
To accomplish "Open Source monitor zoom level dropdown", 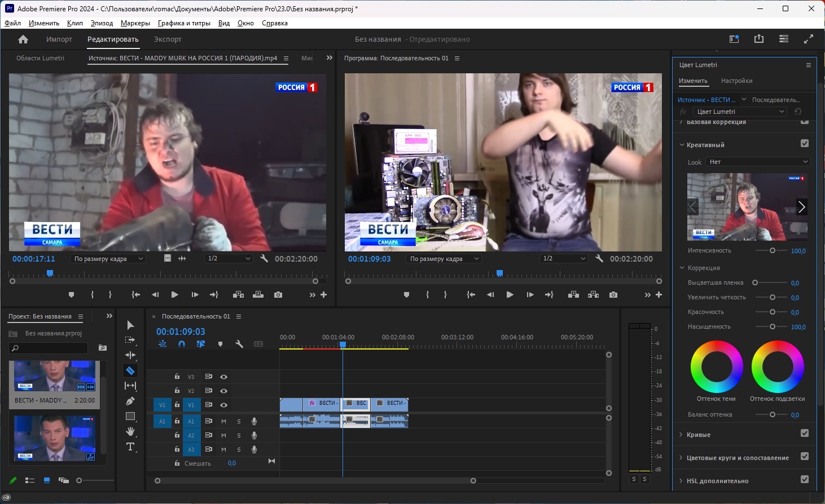I will coord(107,259).
